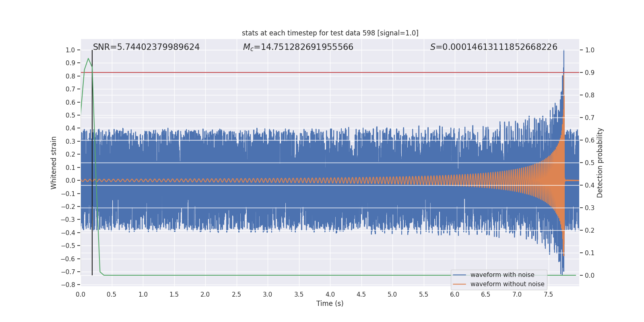The width and height of the screenshot is (644, 322).
Task: Click the 'Time (s)' x-axis label
Action: click(330, 303)
